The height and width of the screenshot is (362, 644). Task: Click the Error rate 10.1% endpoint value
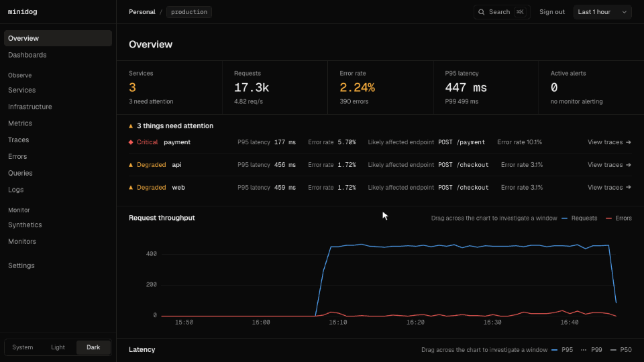point(519,142)
